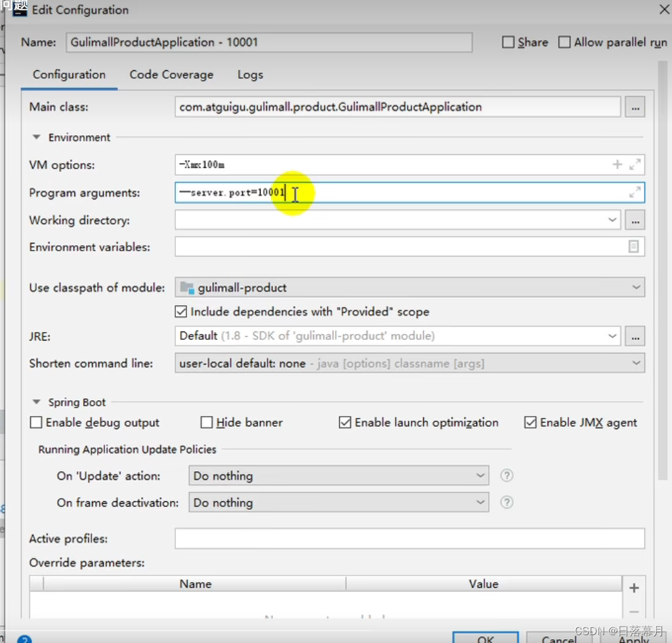
Task: Add an Override parameter with the plus icon
Action: 635,588
